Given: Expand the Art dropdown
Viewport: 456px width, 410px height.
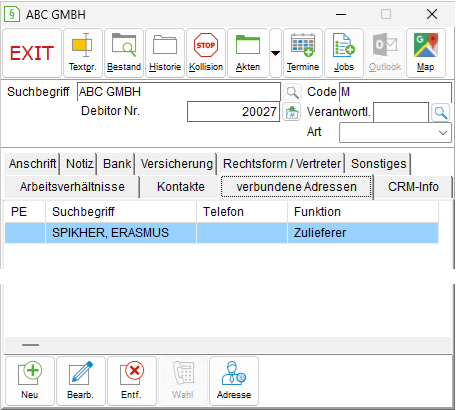Looking at the screenshot, I should click(x=395, y=133).
